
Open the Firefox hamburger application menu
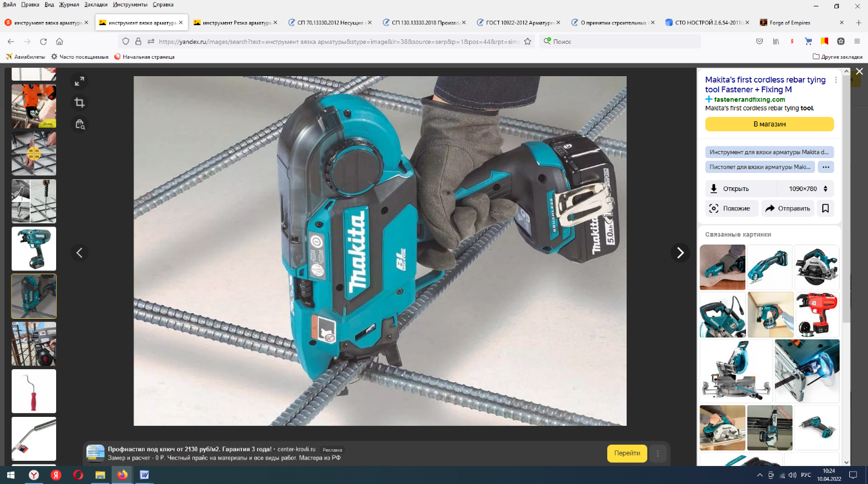click(857, 41)
